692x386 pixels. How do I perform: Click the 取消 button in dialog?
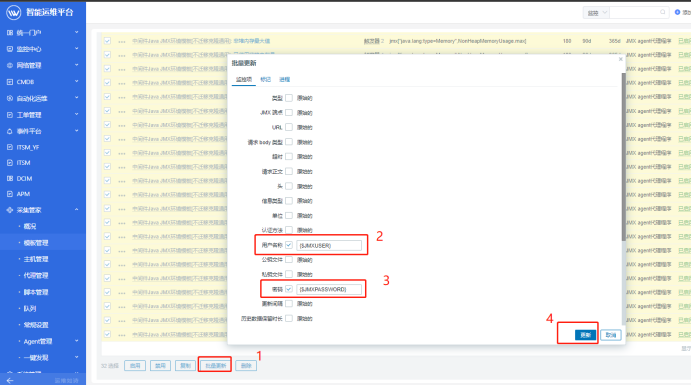[x=611, y=335]
